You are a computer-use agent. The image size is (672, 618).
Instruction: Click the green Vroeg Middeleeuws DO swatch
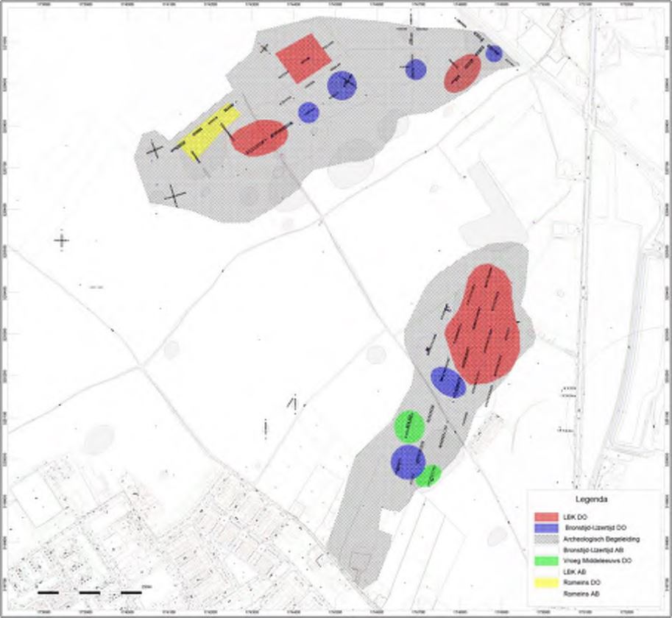click(546, 561)
